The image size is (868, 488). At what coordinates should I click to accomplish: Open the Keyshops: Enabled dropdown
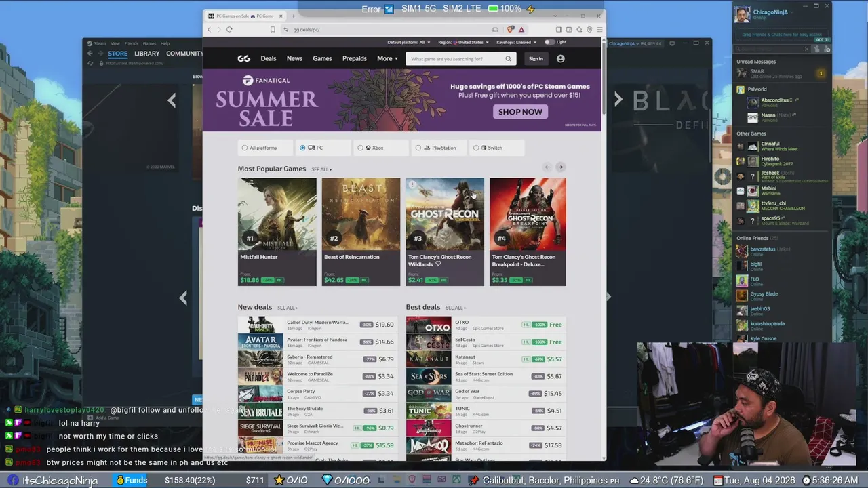[516, 42]
